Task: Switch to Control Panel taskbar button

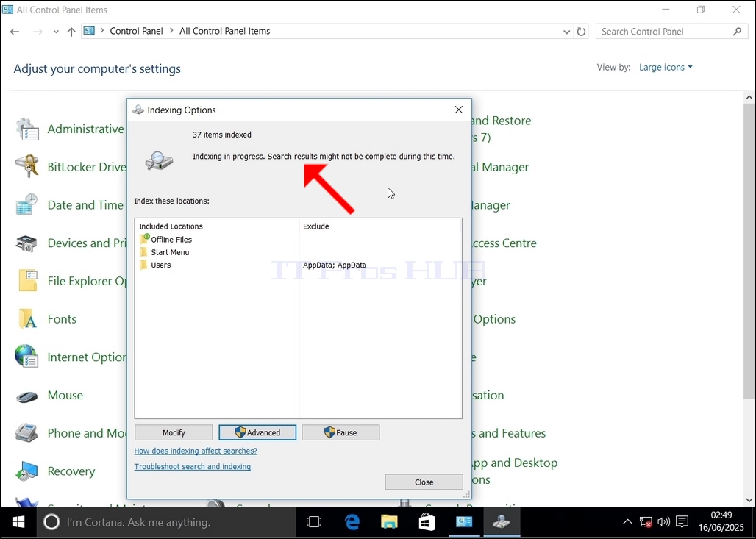Action: coord(464,522)
